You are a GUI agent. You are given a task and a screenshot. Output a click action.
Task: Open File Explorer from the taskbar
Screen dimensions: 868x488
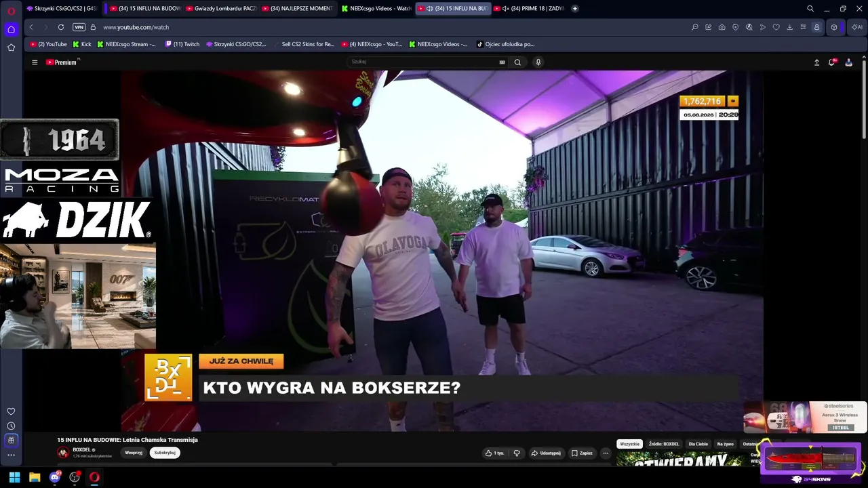click(x=35, y=477)
